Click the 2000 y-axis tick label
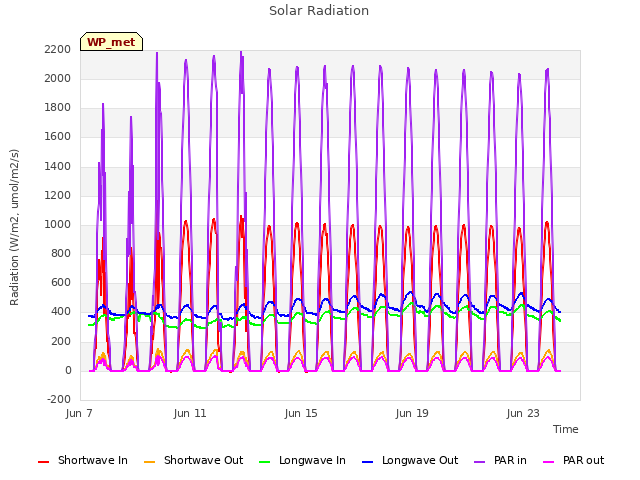640x480 pixels. 58,78
